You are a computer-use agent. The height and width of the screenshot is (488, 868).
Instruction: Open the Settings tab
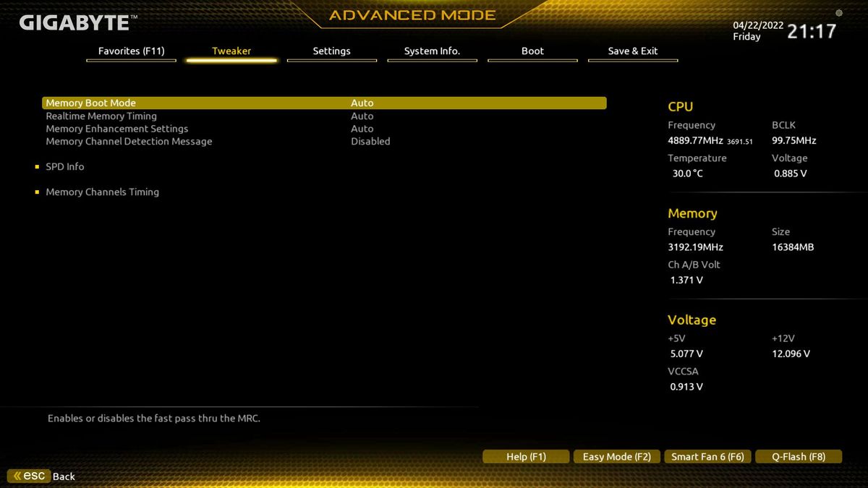pyautogui.click(x=331, y=51)
